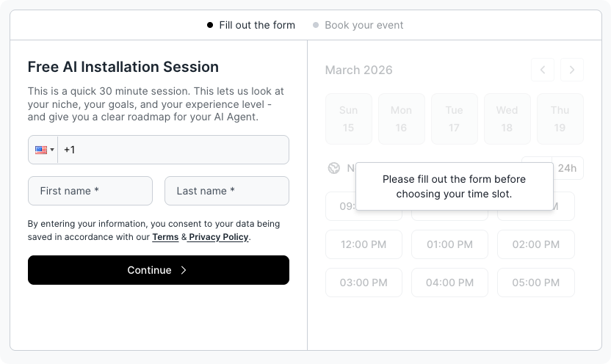611x364 pixels.
Task: Open the Terms link
Action: [165, 237]
